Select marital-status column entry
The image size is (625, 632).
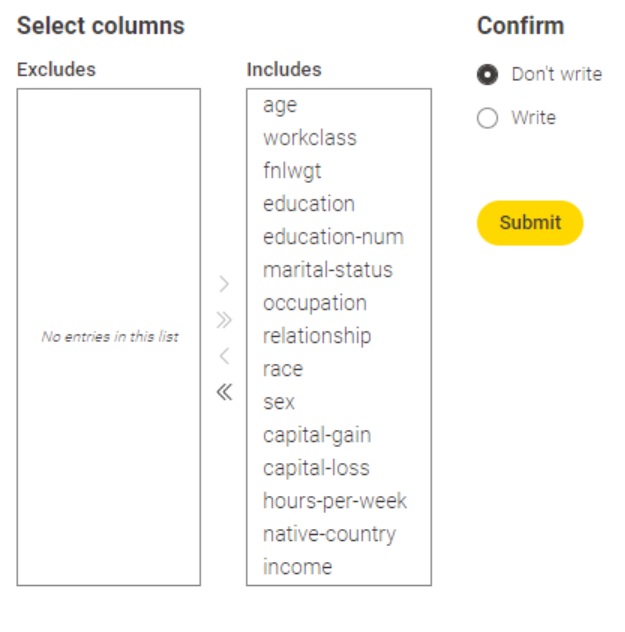pos(327,270)
